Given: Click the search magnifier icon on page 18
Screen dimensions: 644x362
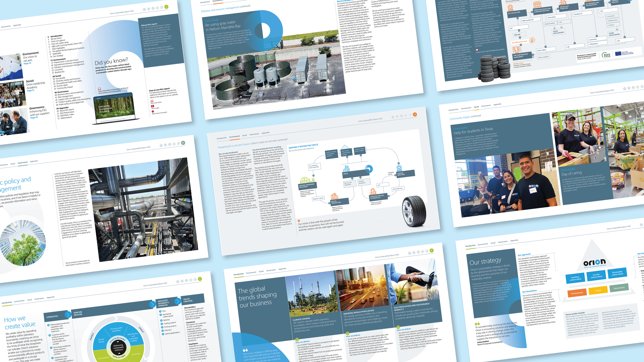Looking at the screenshot, I should pyautogui.click(x=397, y=117).
